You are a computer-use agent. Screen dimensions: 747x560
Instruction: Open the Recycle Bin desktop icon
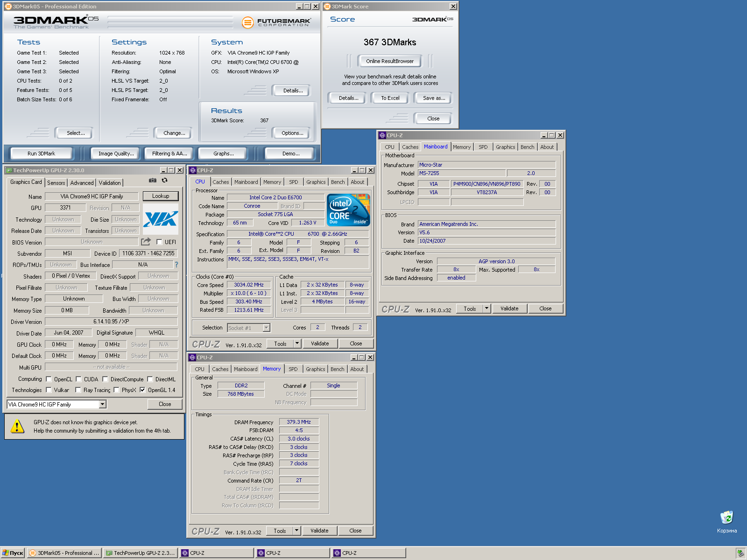click(727, 522)
